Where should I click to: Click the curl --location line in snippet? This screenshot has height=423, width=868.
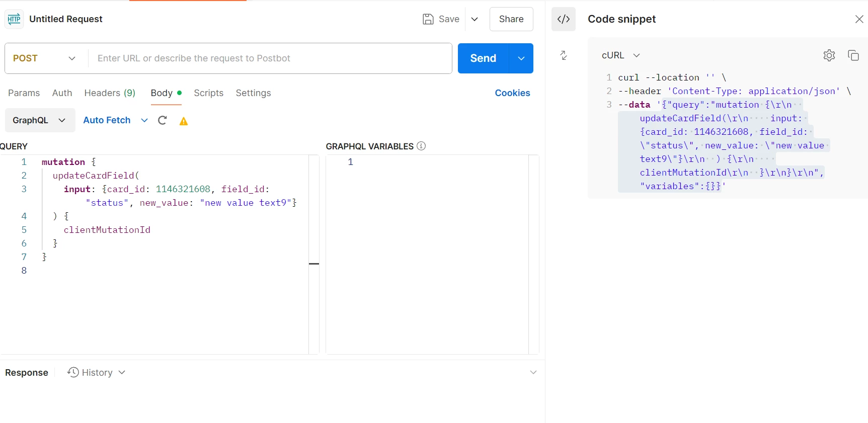point(672,77)
